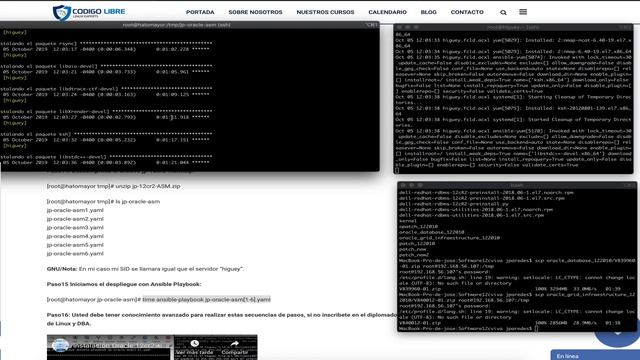Click the highlighted time ansible-playbook command
The width and height of the screenshot is (640, 360).
[x=207, y=299]
